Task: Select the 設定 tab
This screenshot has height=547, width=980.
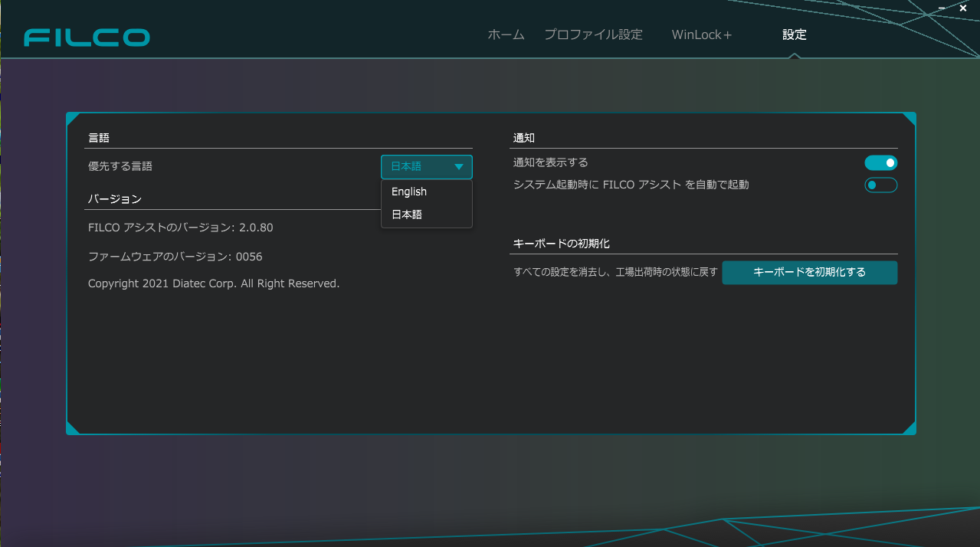Action: click(x=794, y=34)
